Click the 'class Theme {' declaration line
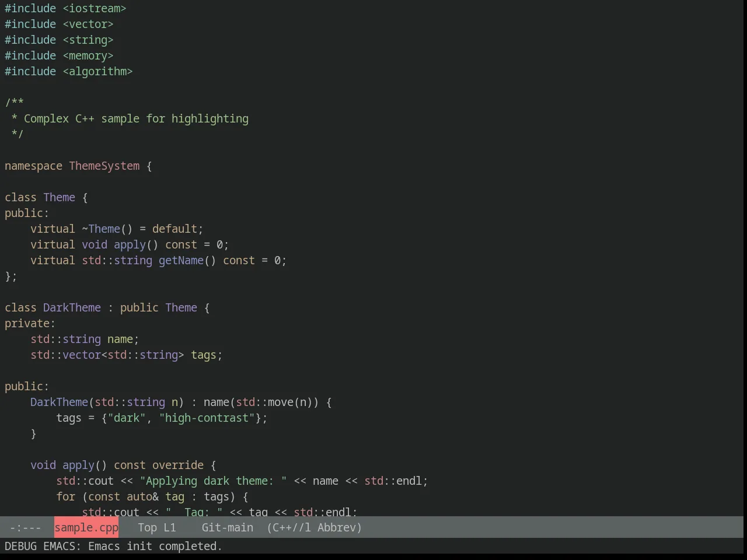This screenshot has width=747, height=560. tap(46, 197)
